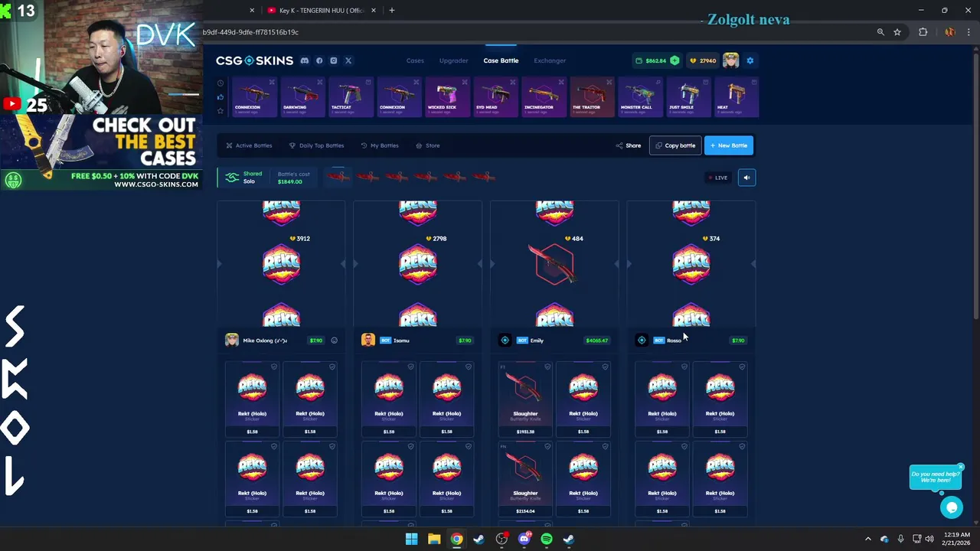Click the LIVE indicator button
The width and height of the screenshot is (980, 551).
(x=718, y=178)
